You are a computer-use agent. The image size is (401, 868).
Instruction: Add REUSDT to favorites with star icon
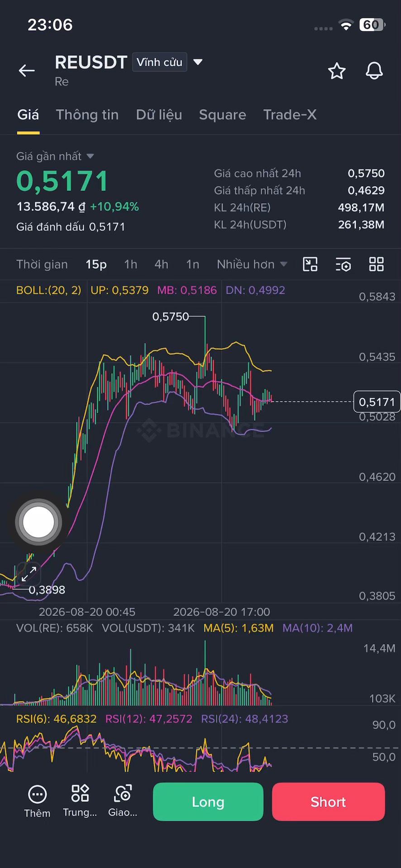point(337,71)
